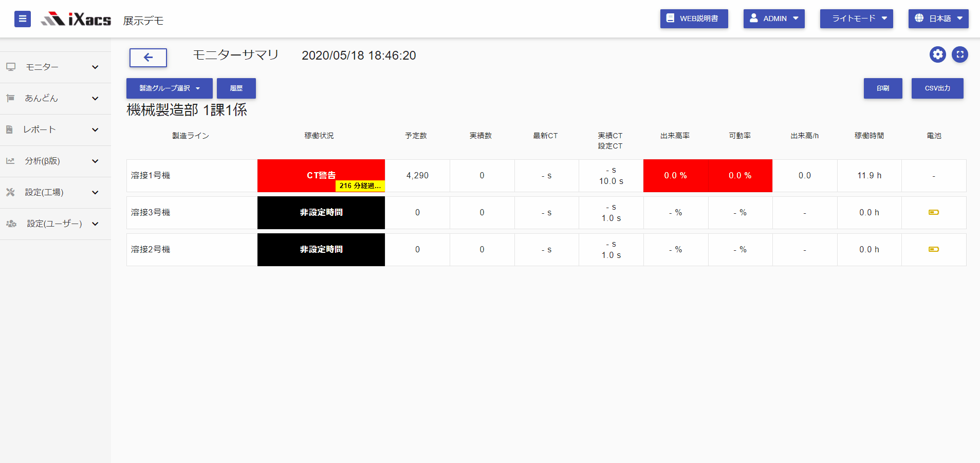Click the analysis chart icon
980x463 pixels.
[10, 161]
